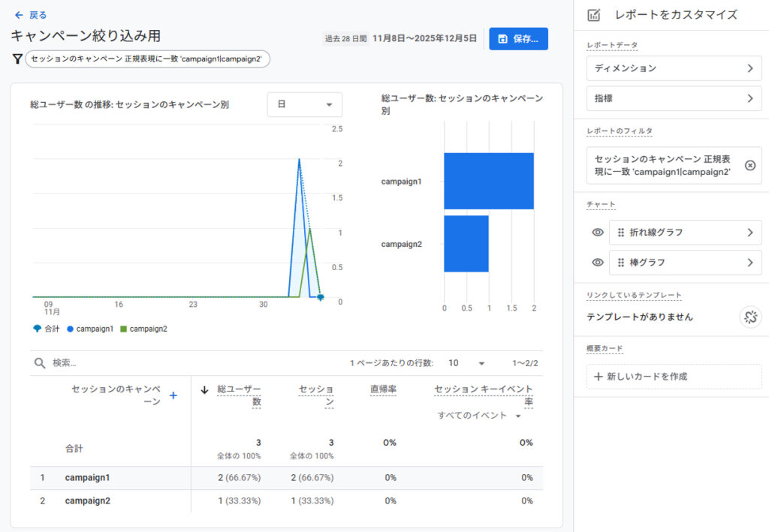
Task: Toggle visibility of the 折れ線グラフ chart
Action: 598,233
